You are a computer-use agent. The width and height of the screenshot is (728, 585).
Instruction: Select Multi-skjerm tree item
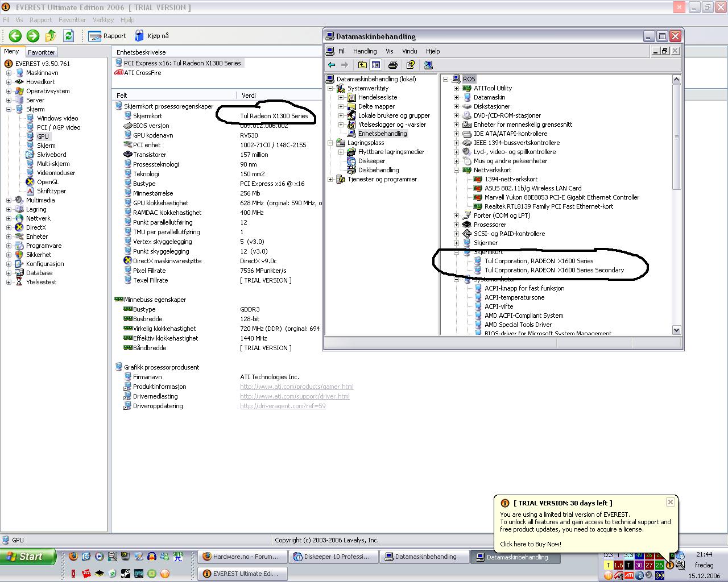click(x=53, y=164)
